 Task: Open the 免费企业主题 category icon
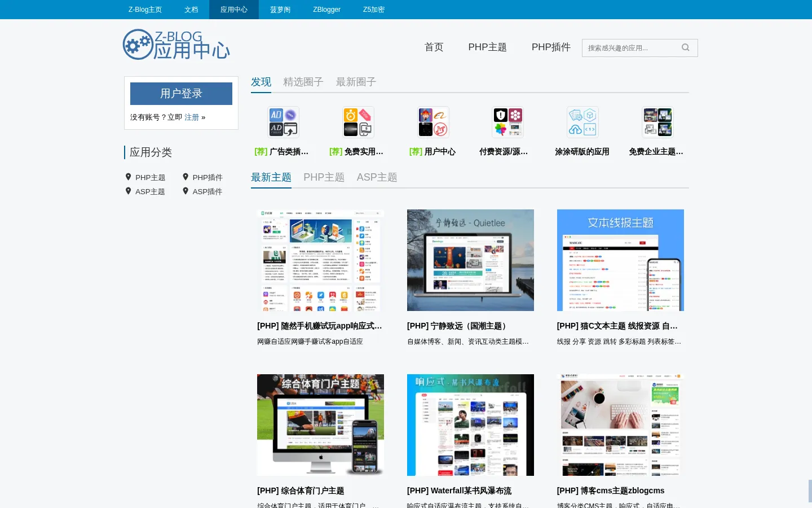657,122
